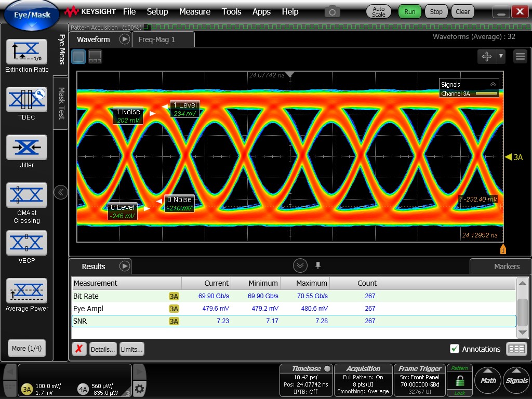Uncheck the Annotations checkbox
Screen dimensions: 532x399
click(455, 349)
